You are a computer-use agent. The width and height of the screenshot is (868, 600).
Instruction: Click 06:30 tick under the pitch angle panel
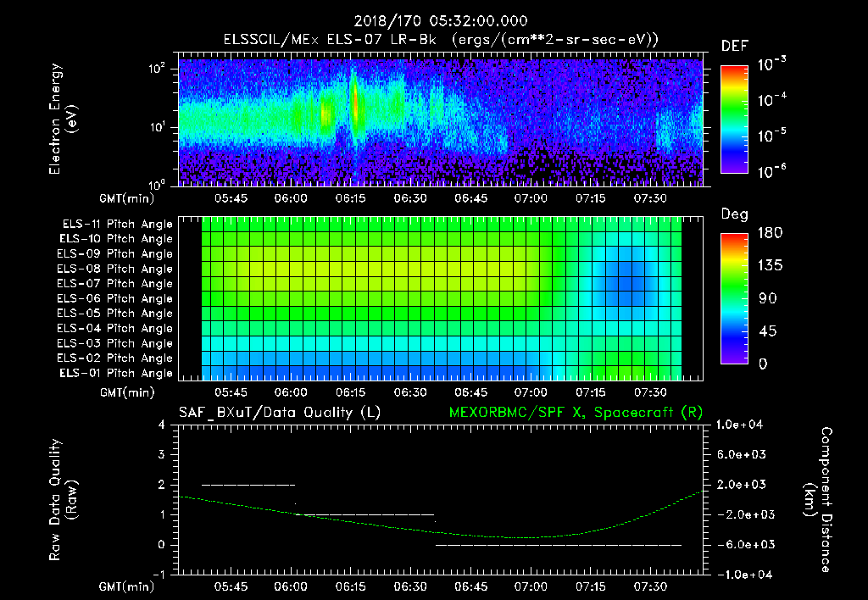point(410,392)
